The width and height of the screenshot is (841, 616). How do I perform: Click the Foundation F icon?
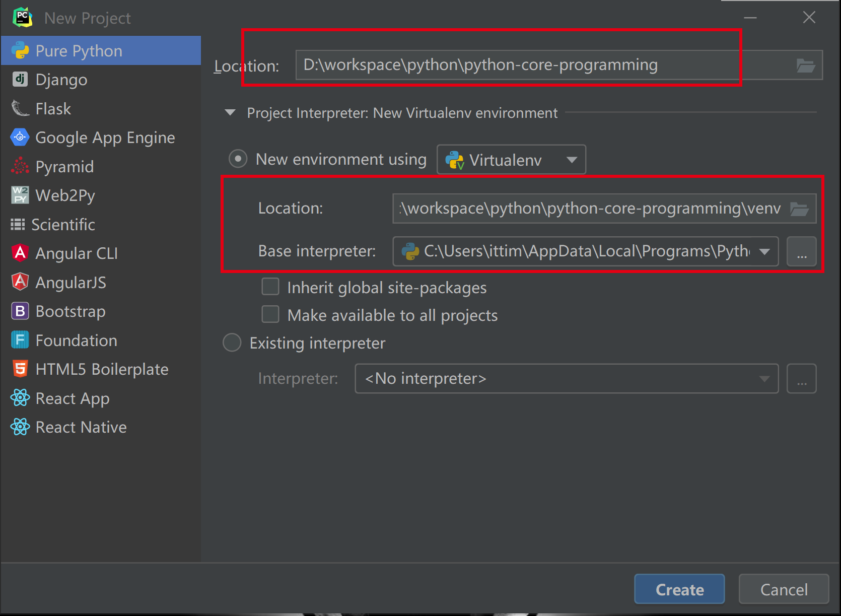[20, 340]
